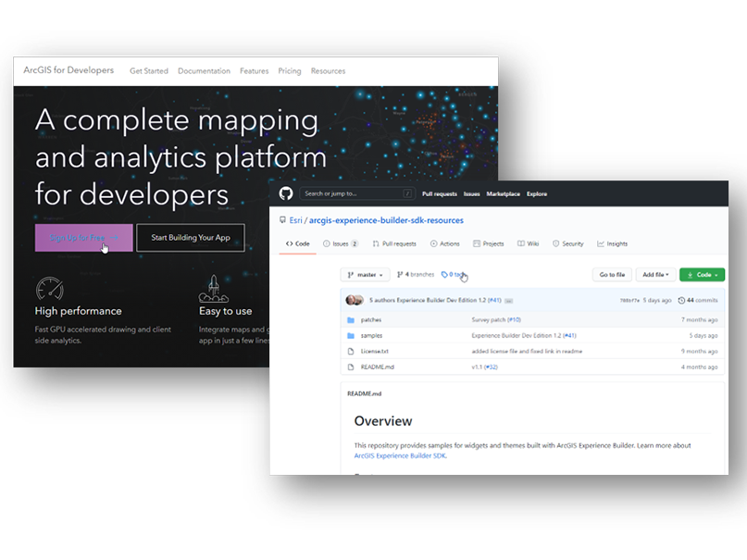Expand the Add file dropdown
The width and height of the screenshot is (747, 560).
(x=656, y=275)
